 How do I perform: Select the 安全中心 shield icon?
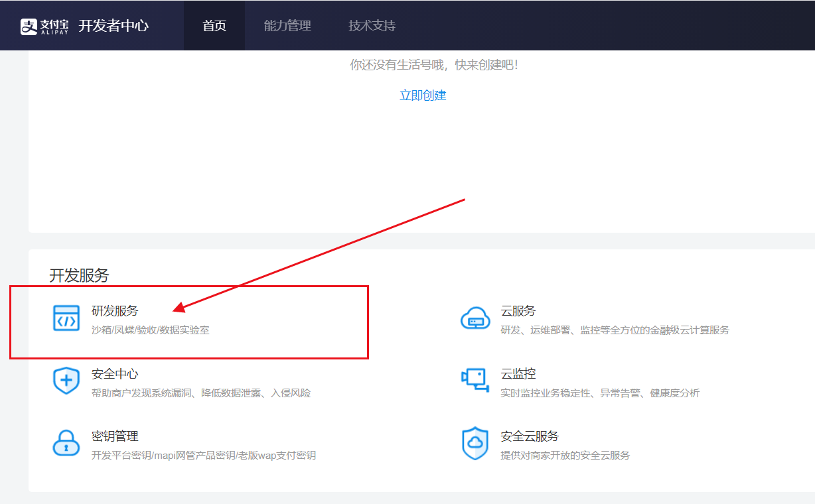pos(66,381)
